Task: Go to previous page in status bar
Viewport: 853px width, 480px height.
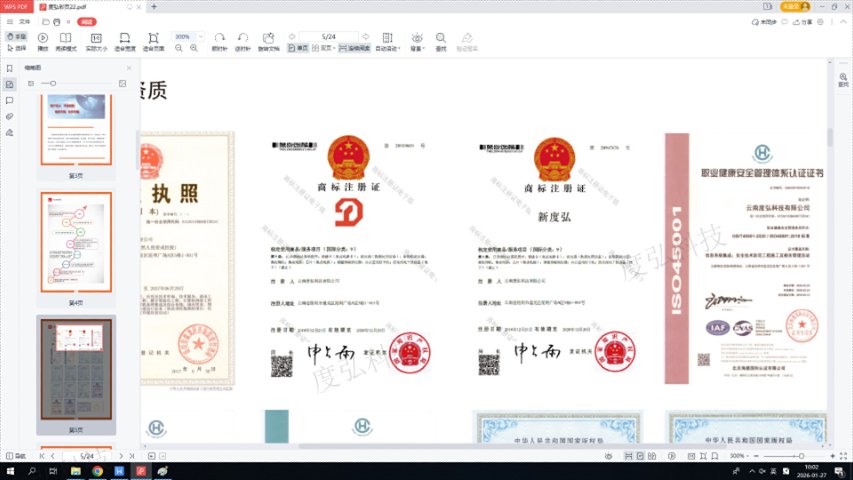Action: click(x=53, y=456)
